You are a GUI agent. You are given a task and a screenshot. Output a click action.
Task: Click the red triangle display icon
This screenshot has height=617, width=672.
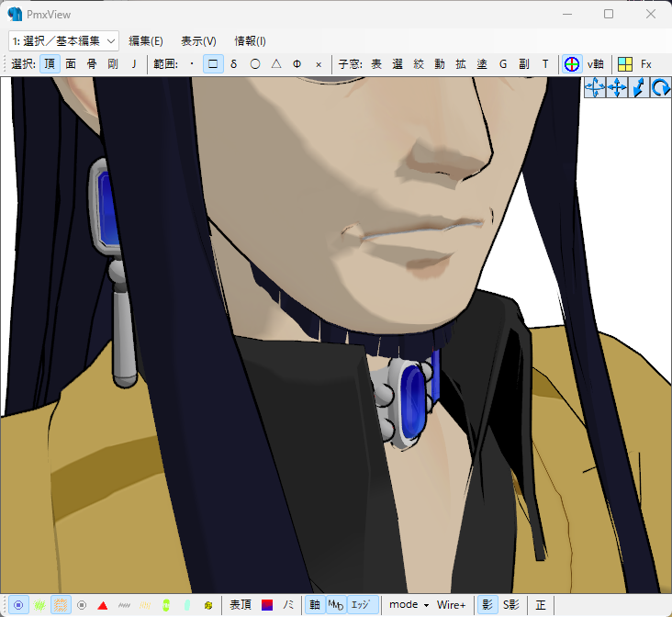point(103,605)
